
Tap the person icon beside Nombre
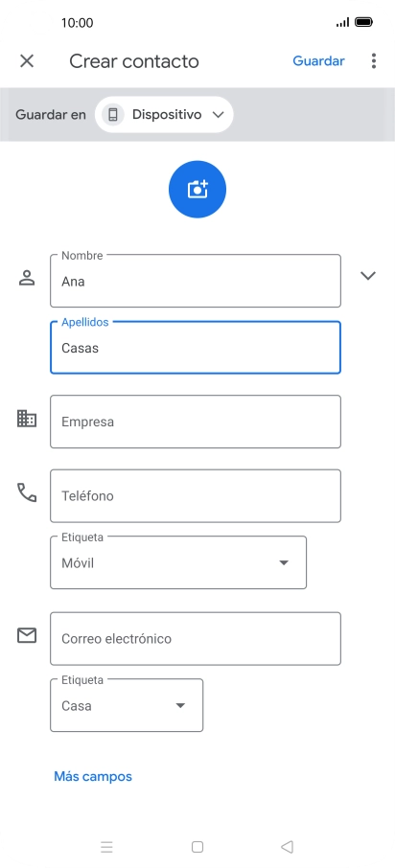27,278
